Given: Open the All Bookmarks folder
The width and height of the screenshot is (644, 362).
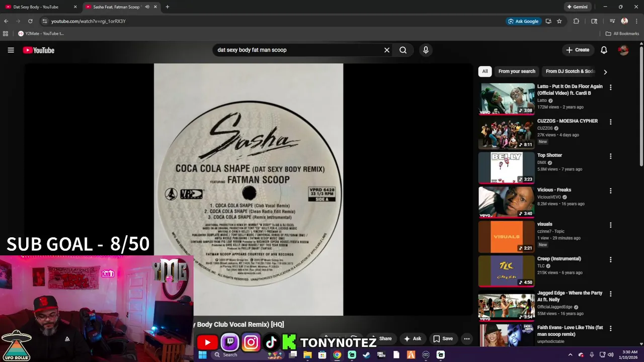Looking at the screenshot, I should (x=622, y=34).
